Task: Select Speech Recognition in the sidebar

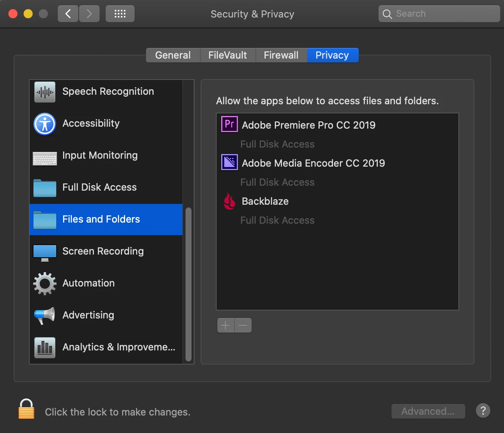Action: [x=106, y=92]
